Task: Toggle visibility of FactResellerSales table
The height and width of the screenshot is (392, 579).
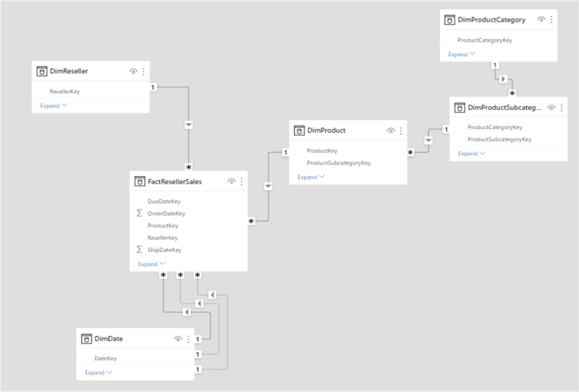Action: 231,181
